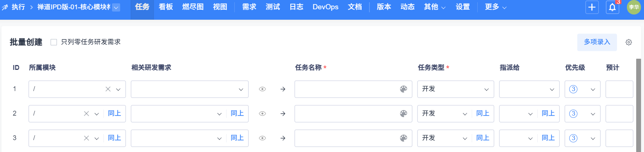Click the plus quick-create icon in header
Screen dimensions: 644x152
click(592, 7)
